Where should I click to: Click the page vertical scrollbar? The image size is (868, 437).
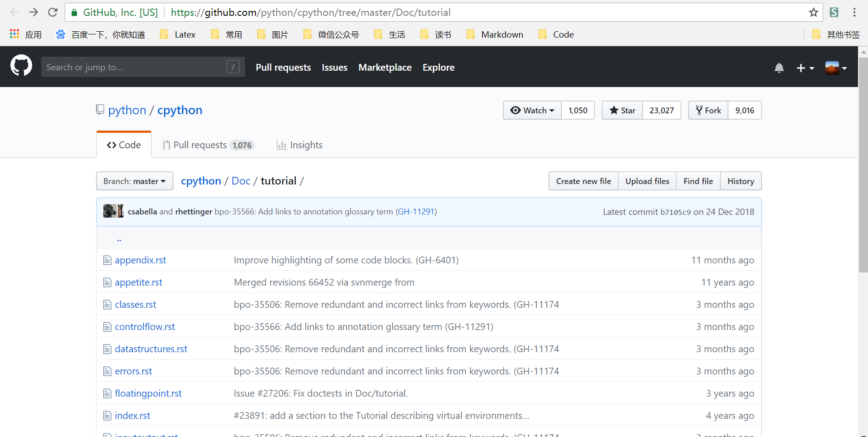(863, 165)
